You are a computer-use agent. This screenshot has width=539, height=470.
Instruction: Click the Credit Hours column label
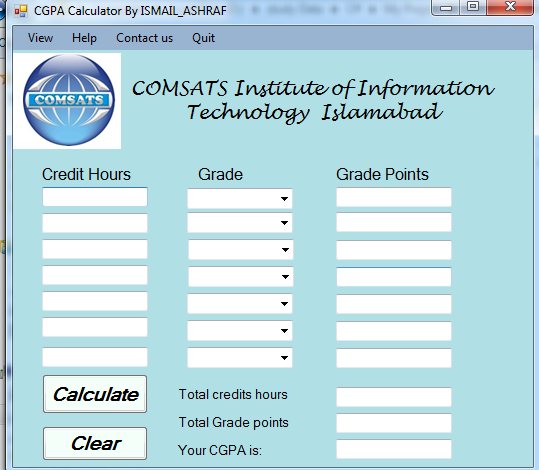(86, 174)
